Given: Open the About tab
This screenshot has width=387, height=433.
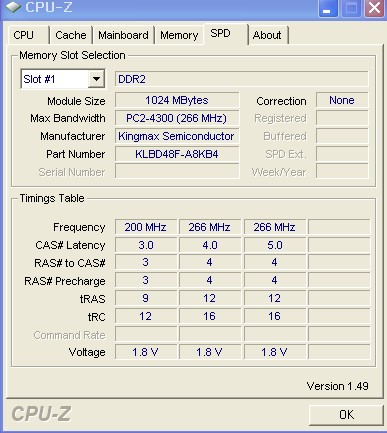Looking at the screenshot, I should pos(268,35).
